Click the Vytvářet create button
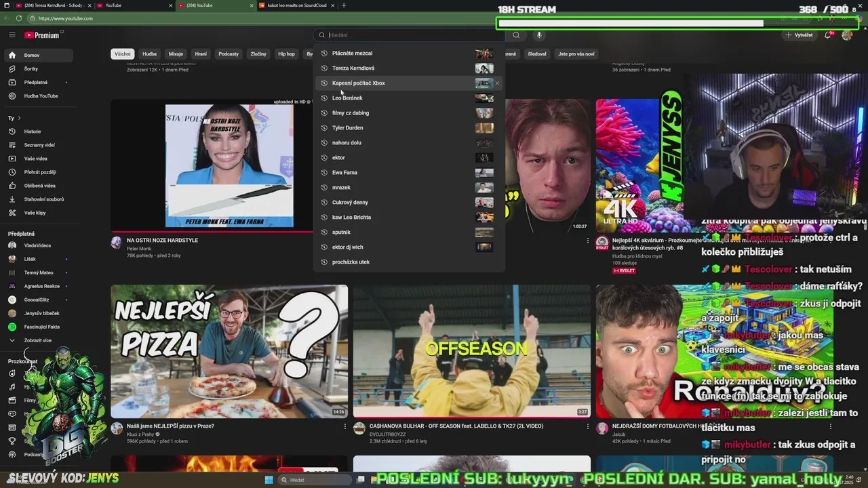 (x=800, y=35)
